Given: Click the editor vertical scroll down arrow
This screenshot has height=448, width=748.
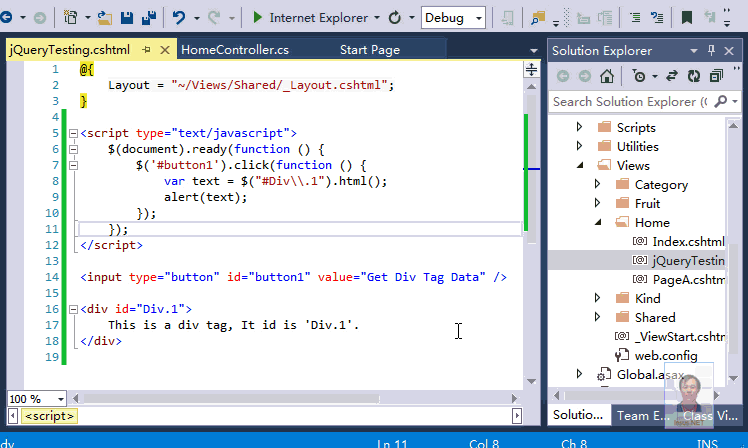Looking at the screenshot, I should pos(531,382).
